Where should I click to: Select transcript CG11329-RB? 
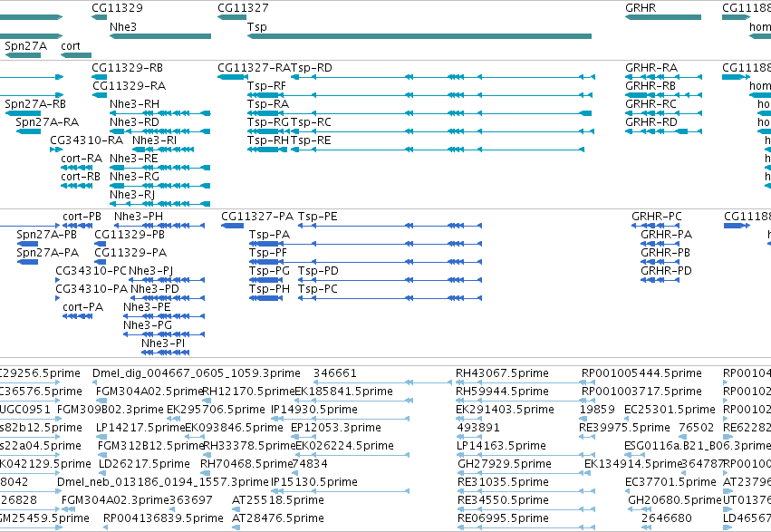point(100,77)
